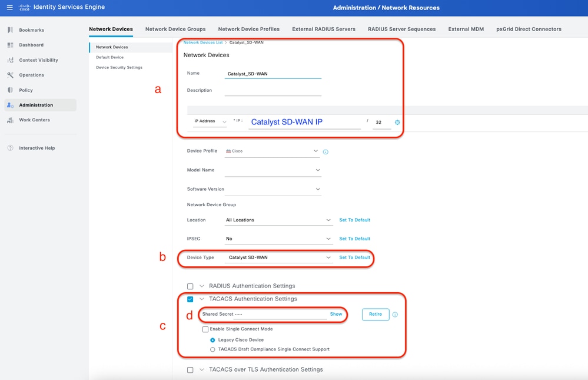Screen dimensions: 588x380
Task: Click the Shared Secret input field
Action: point(280,314)
